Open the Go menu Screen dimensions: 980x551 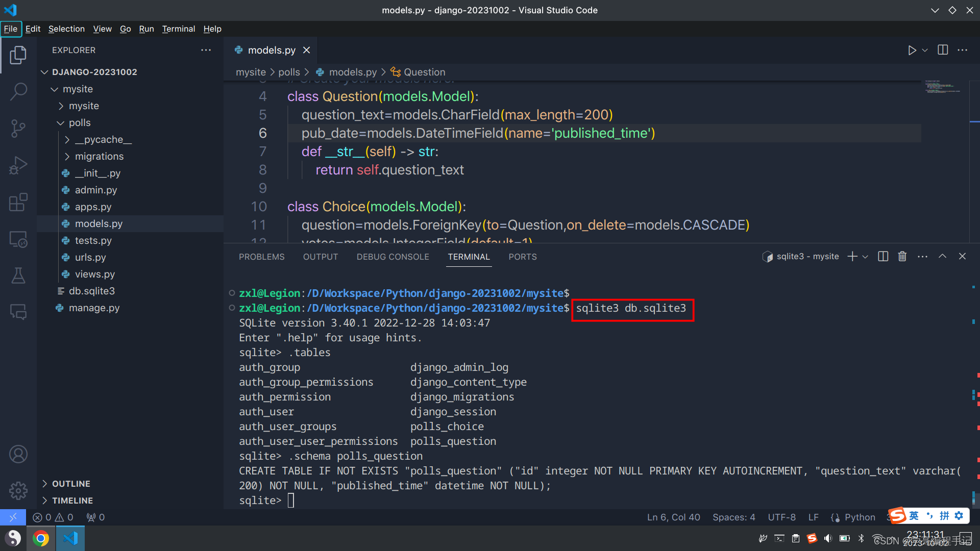(x=126, y=29)
